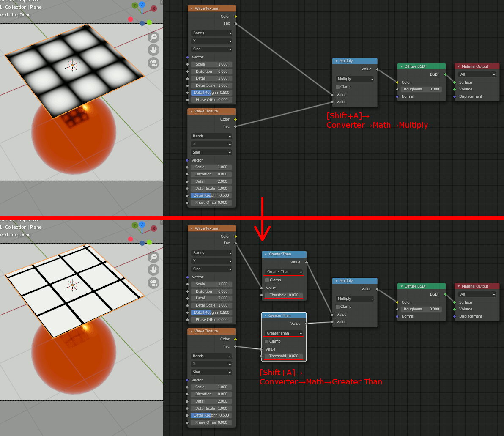Click the Z axis gizmo in lower viewport
504x436 pixels.
(142, 225)
